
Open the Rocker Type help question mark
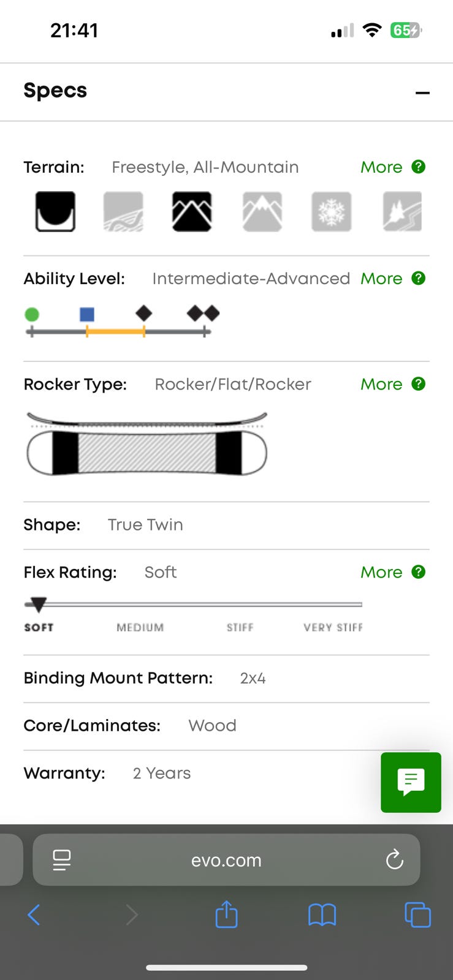pyautogui.click(x=419, y=384)
